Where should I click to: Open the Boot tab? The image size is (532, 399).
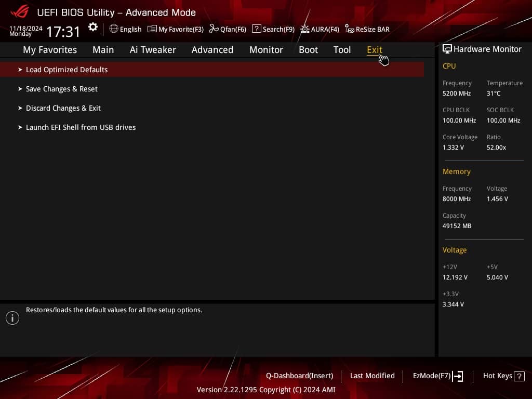(309, 50)
